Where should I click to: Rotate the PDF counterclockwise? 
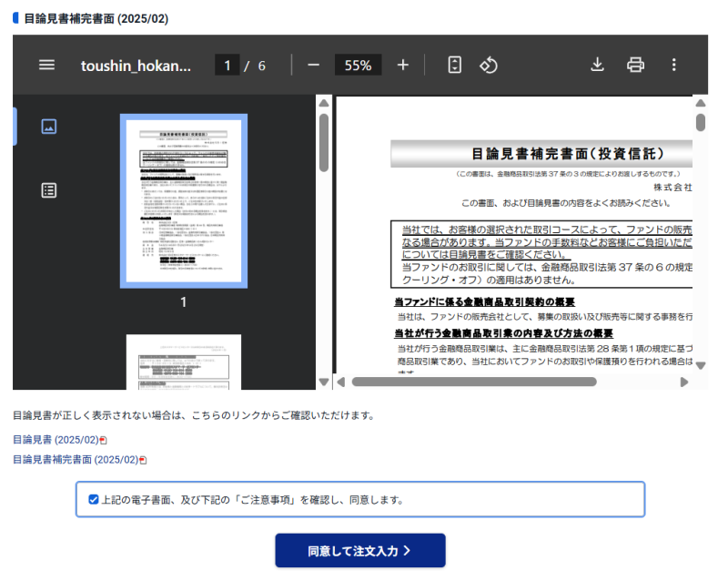click(489, 65)
